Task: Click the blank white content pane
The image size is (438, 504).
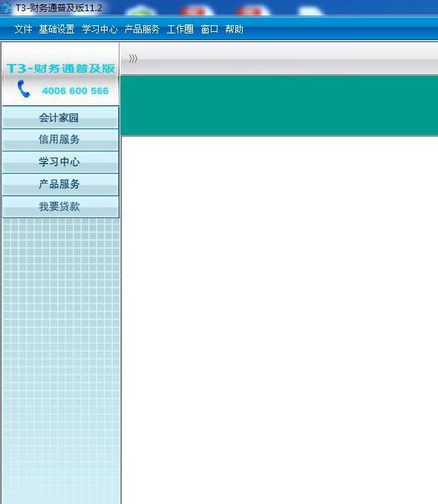Action: (280, 320)
